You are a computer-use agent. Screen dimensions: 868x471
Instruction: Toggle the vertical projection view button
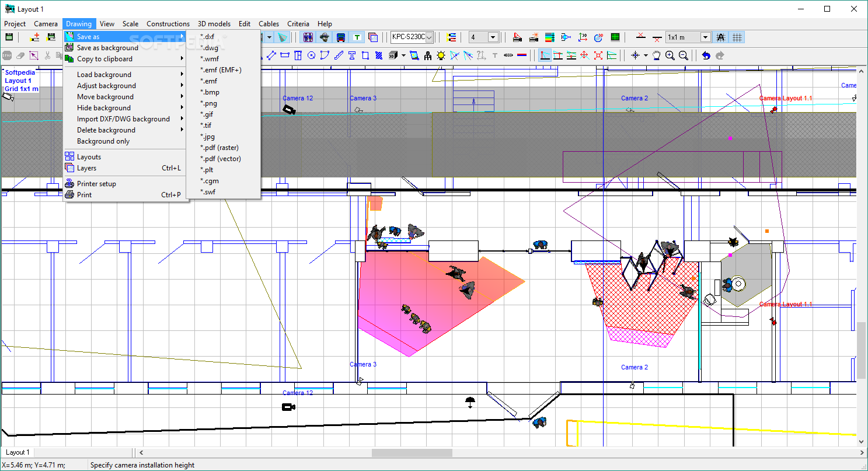(x=558, y=55)
